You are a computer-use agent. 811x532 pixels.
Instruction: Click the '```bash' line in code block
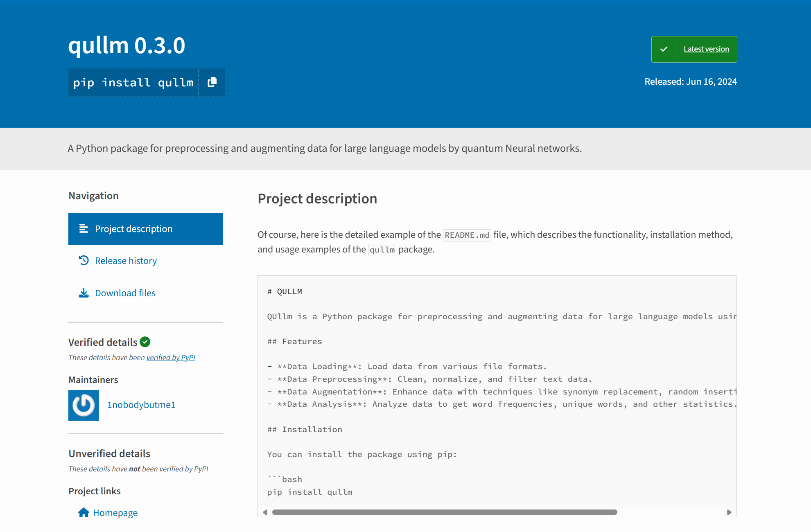pyautogui.click(x=285, y=479)
